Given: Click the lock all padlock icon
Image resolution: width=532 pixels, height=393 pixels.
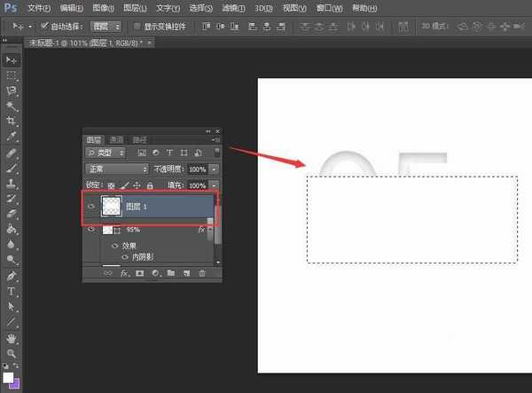Looking at the screenshot, I should (x=150, y=185).
